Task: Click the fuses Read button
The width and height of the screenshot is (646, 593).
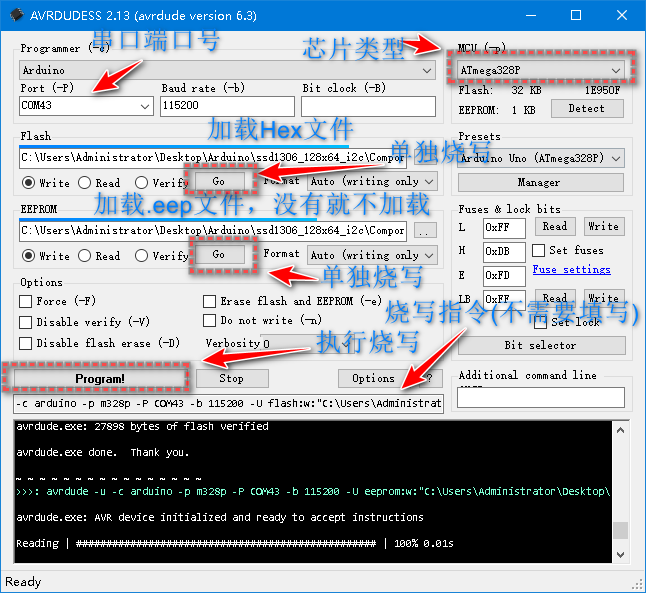Action: pyautogui.click(x=555, y=227)
